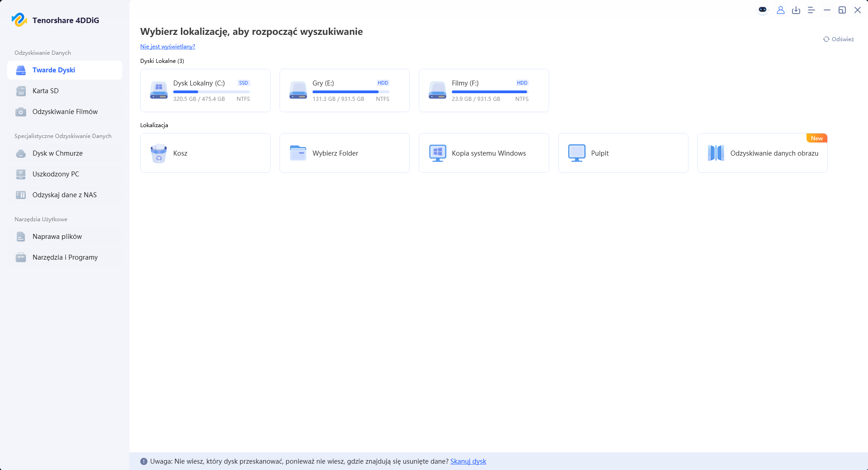Choose the Wybierz Folder location card
The width and height of the screenshot is (868, 470).
point(345,153)
